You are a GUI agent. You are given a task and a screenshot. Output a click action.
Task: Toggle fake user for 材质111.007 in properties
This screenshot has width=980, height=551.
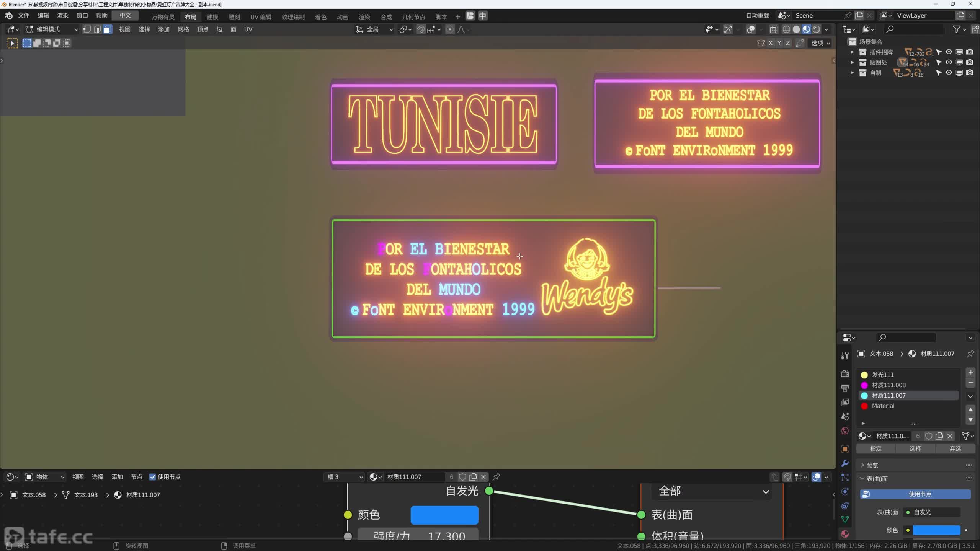tap(929, 436)
